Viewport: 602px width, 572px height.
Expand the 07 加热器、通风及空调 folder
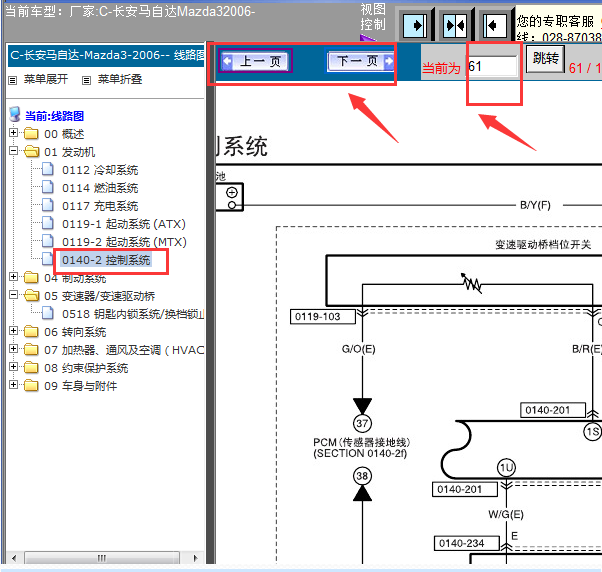point(13,349)
